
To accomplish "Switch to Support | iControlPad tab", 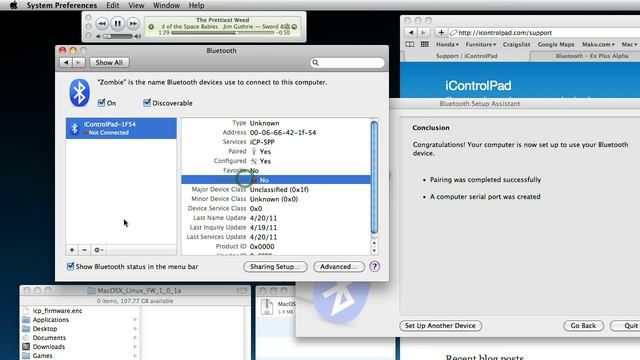I will pos(467,56).
